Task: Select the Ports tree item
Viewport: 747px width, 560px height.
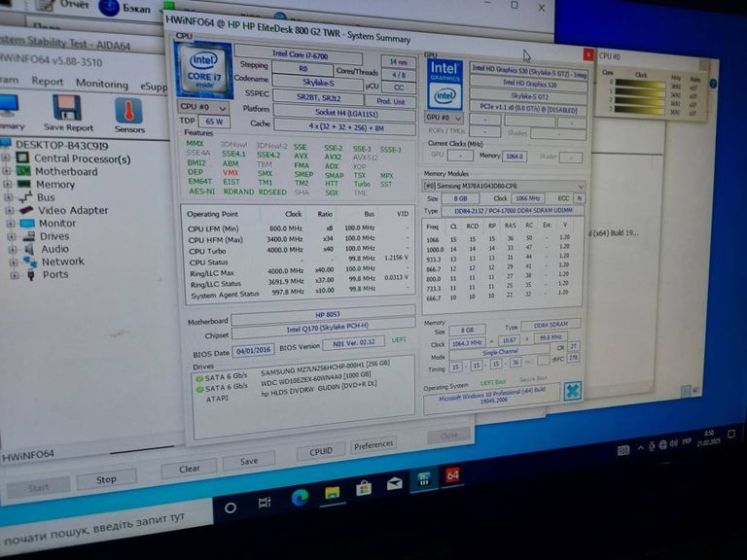Action: (55, 274)
